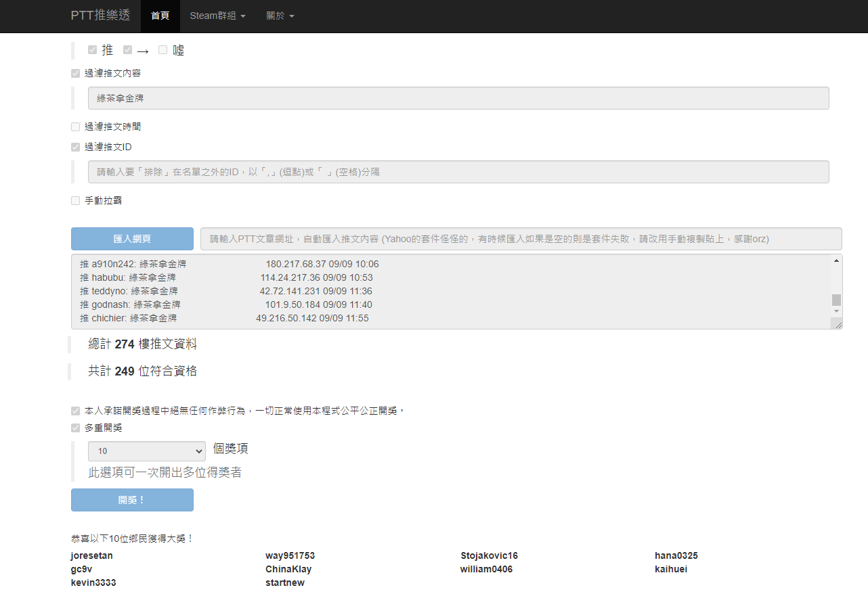Click the scroll up arrow of comment box
This screenshot has height=594, width=868.
pos(836,260)
